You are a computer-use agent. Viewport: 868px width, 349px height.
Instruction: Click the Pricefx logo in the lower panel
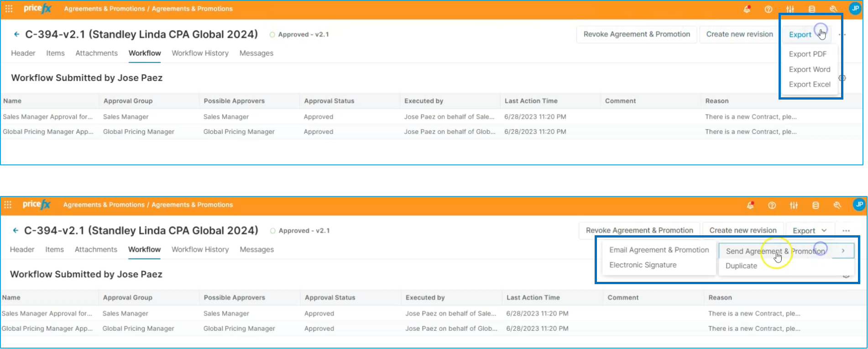(37, 205)
